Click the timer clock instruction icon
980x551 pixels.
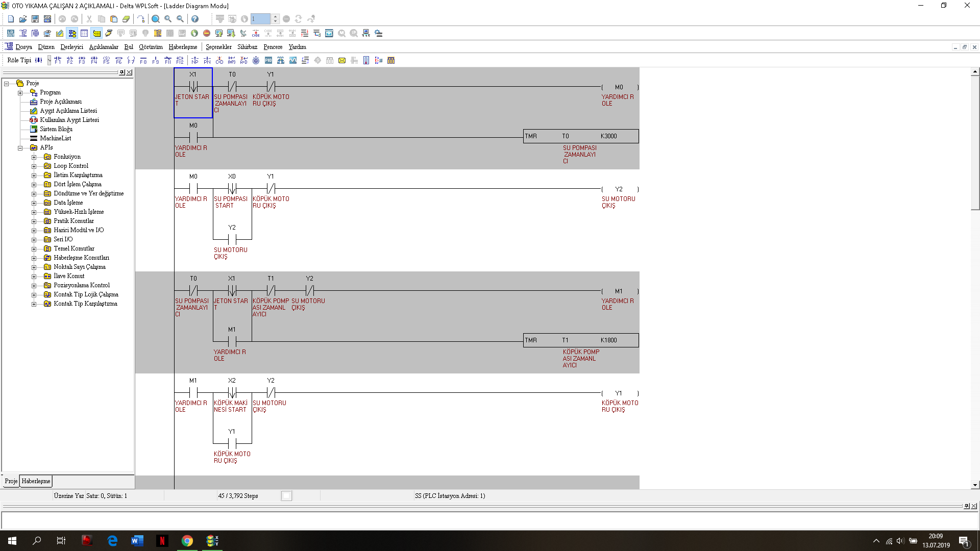[x=256, y=60]
